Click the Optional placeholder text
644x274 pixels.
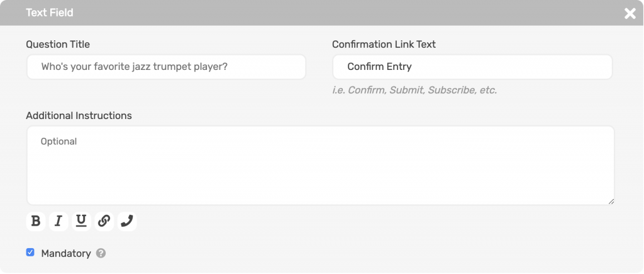(58, 142)
